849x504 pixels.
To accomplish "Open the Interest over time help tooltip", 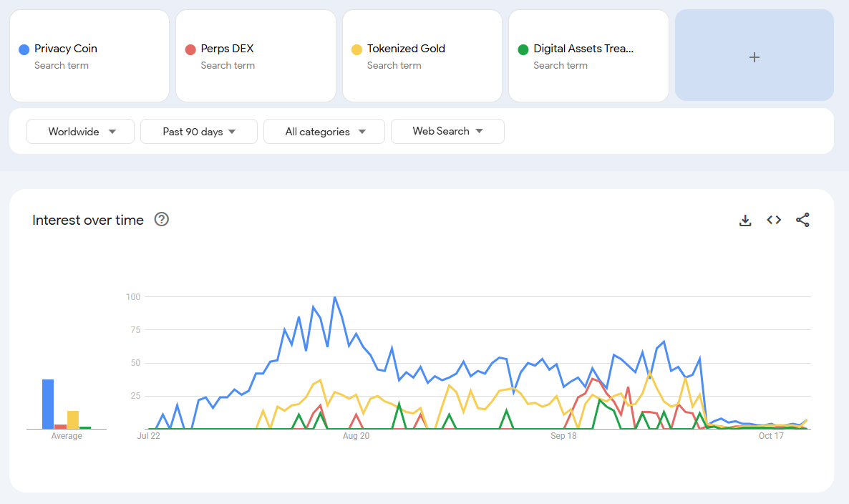I will [x=161, y=220].
